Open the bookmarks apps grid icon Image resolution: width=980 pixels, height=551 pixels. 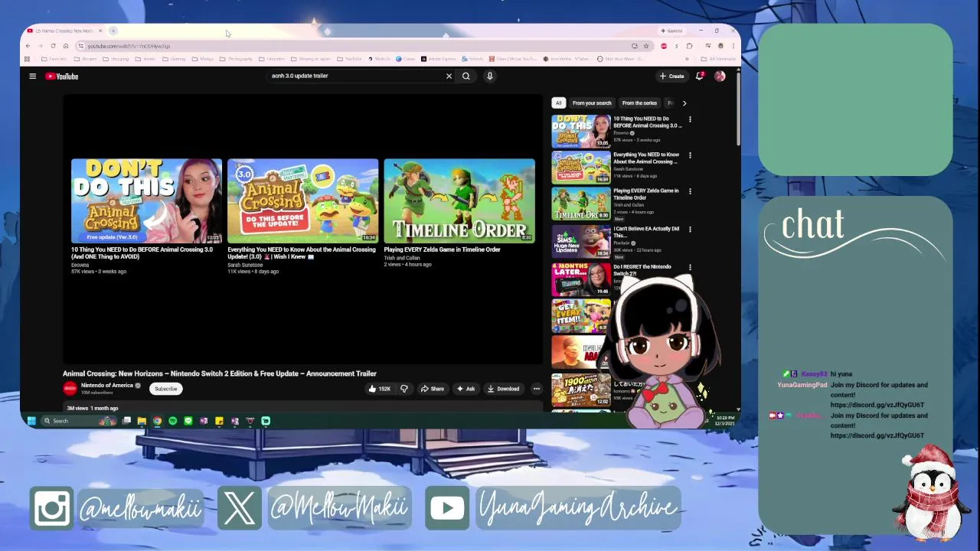[28, 59]
